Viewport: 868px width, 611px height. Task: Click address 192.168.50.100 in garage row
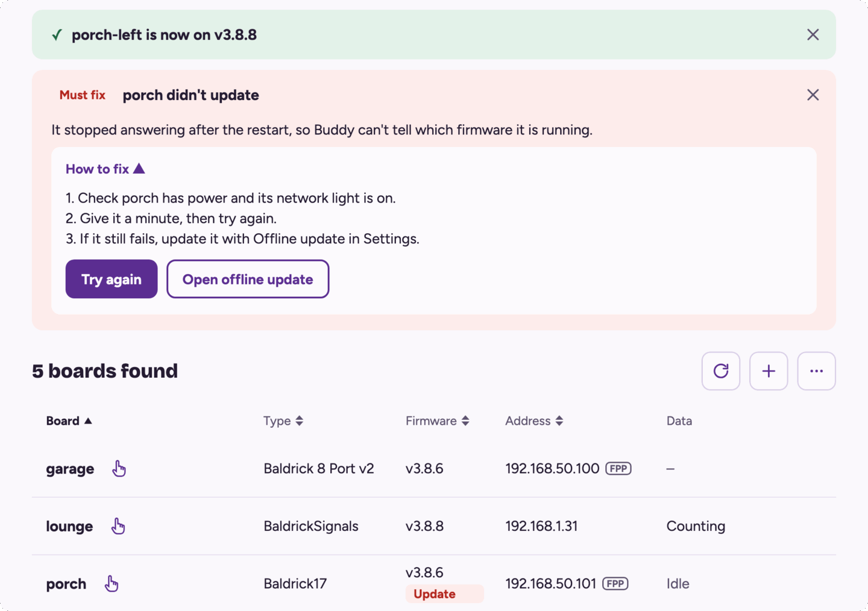552,469
